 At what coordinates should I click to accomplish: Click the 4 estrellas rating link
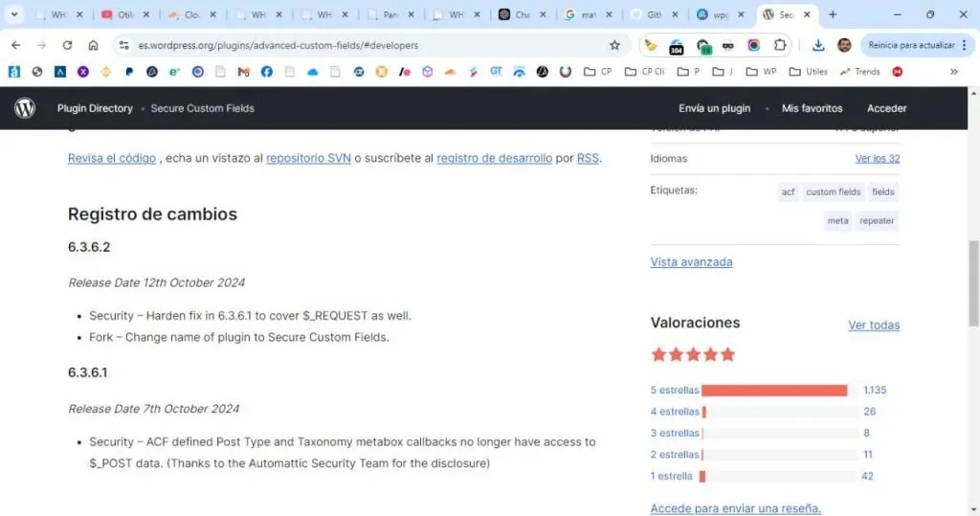tap(675, 412)
